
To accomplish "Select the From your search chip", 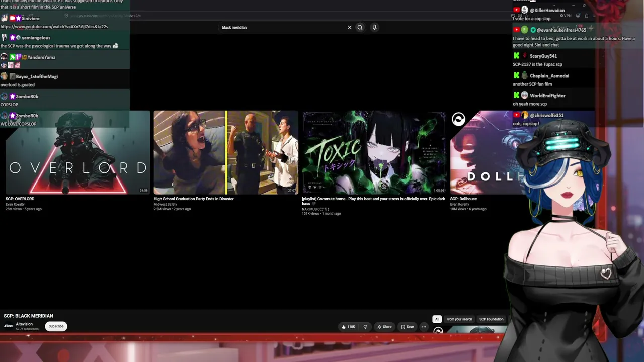I will click(459, 319).
